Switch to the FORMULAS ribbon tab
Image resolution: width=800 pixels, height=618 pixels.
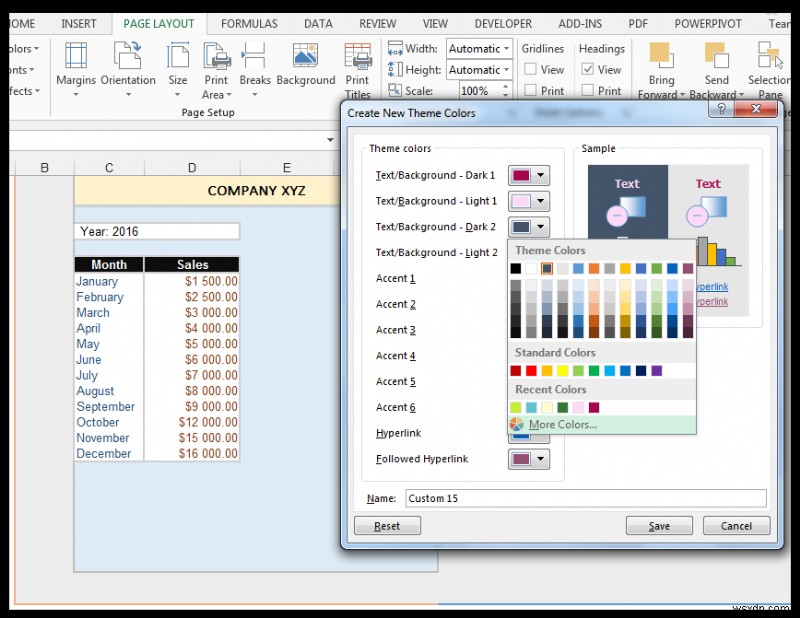[x=248, y=23]
